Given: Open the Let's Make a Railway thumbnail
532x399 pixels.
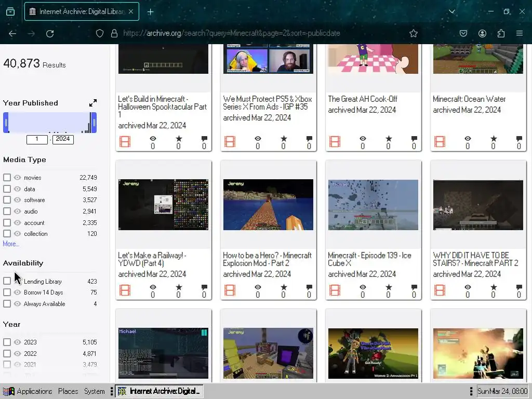Looking at the screenshot, I should (163, 205).
